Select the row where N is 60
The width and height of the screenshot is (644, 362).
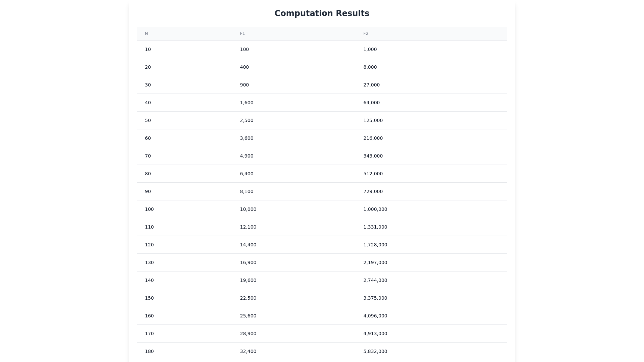tap(322, 138)
